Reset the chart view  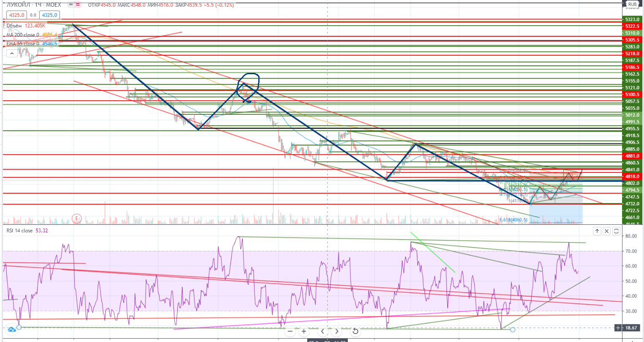point(355,331)
